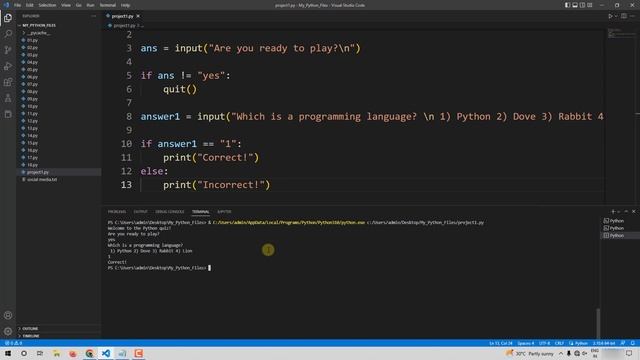Screen dimensions: 640x360
Task: Run Python file with play button
Action: point(610,16)
